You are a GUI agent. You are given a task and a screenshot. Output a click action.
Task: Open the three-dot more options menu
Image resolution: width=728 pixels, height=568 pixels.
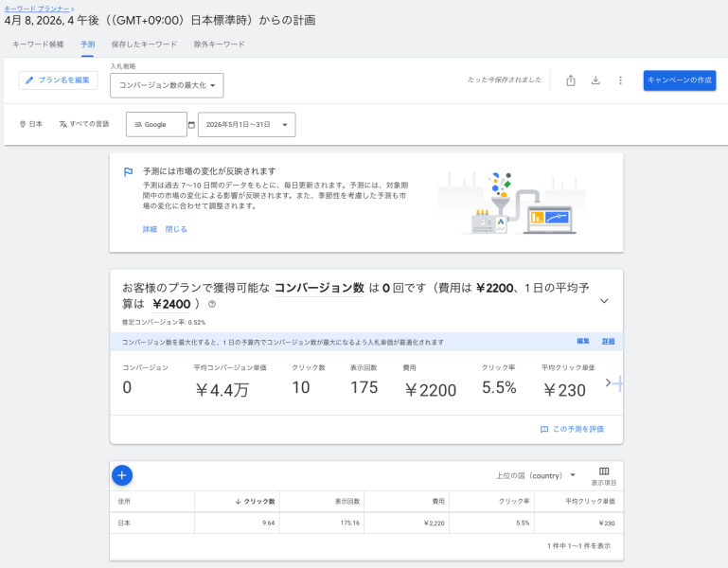620,80
